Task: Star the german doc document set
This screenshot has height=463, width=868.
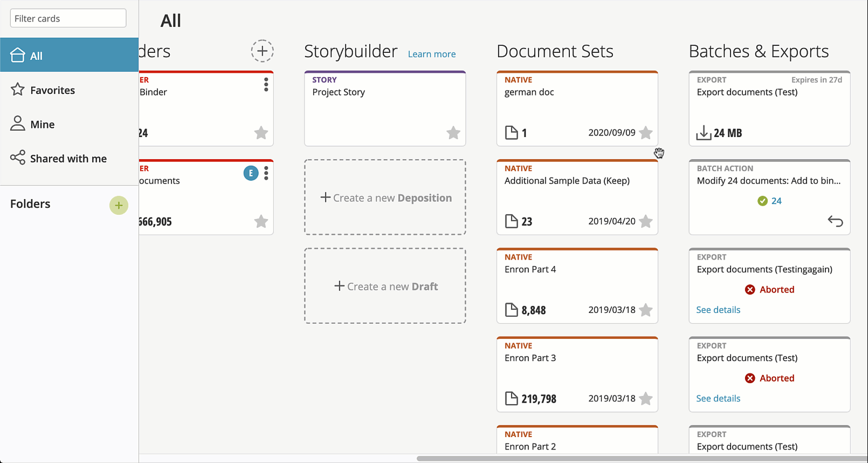Action: pyautogui.click(x=645, y=133)
